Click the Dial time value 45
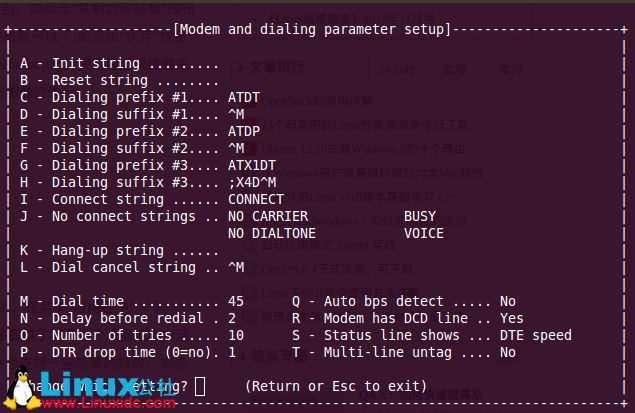635x413 pixels. click(x=236, y=301)
